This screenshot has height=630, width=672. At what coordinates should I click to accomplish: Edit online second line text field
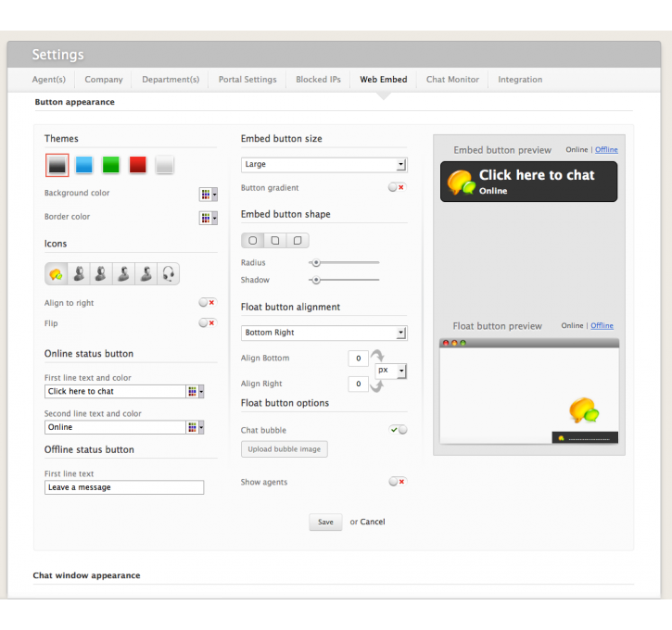click(115, 427)
